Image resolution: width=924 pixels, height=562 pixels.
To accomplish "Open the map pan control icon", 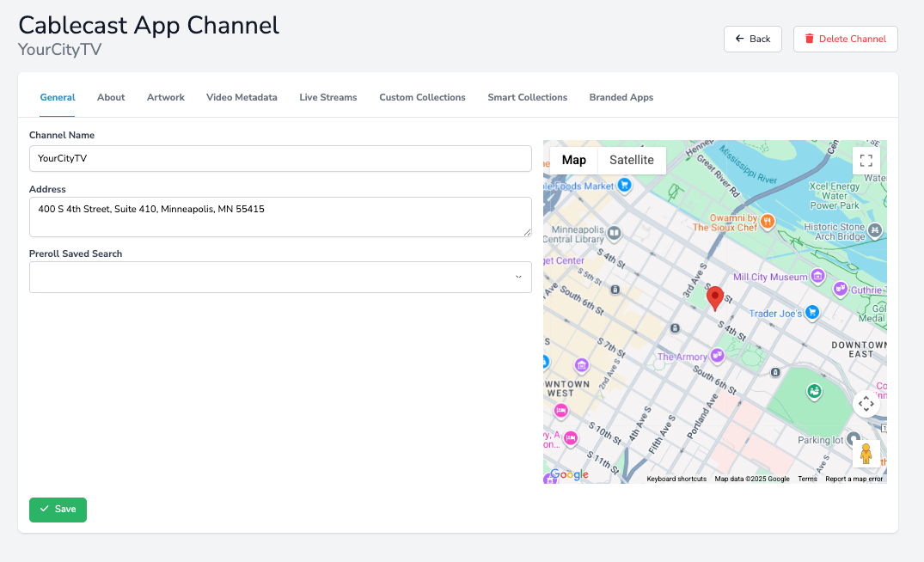I will 866,404.
